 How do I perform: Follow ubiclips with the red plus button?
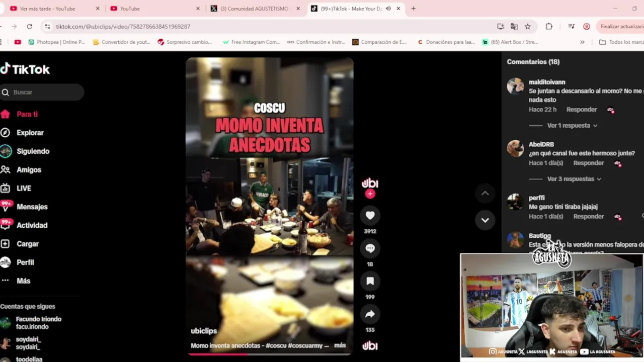370,194
